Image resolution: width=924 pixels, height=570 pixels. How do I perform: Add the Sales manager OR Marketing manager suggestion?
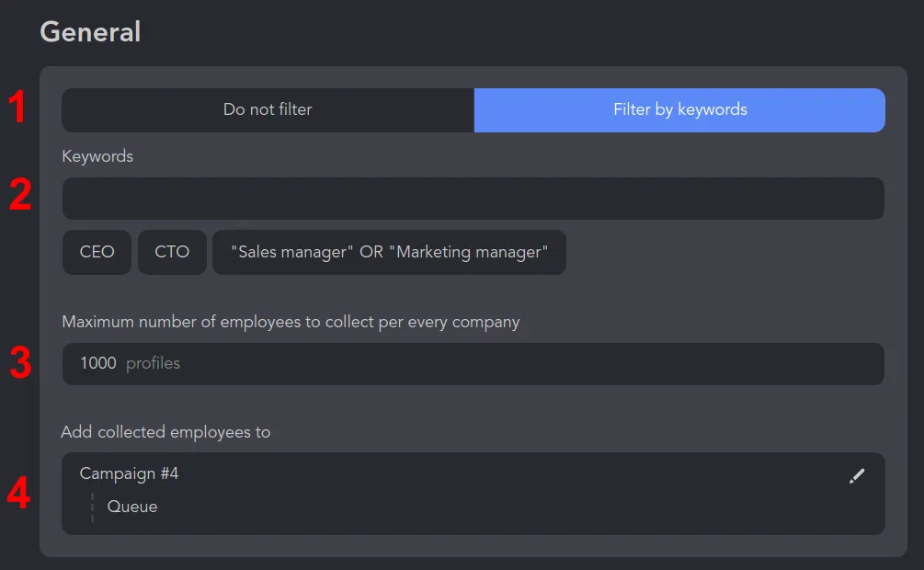389,252
